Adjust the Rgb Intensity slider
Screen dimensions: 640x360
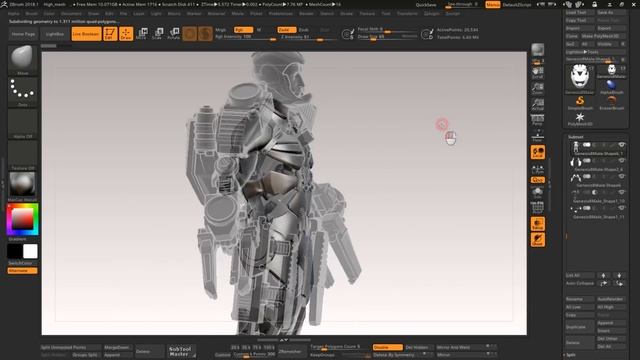point(245,37)
